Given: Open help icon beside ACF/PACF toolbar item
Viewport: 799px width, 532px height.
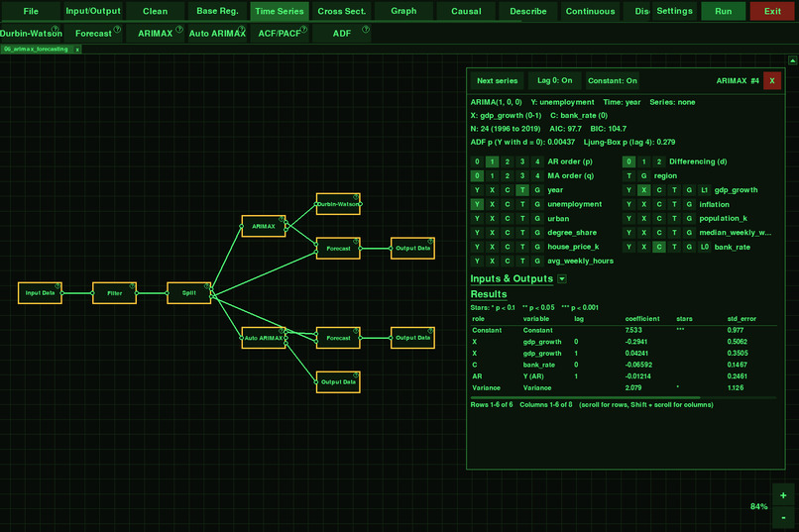Looking at the screenshot, I should click(x=303, y=29).
